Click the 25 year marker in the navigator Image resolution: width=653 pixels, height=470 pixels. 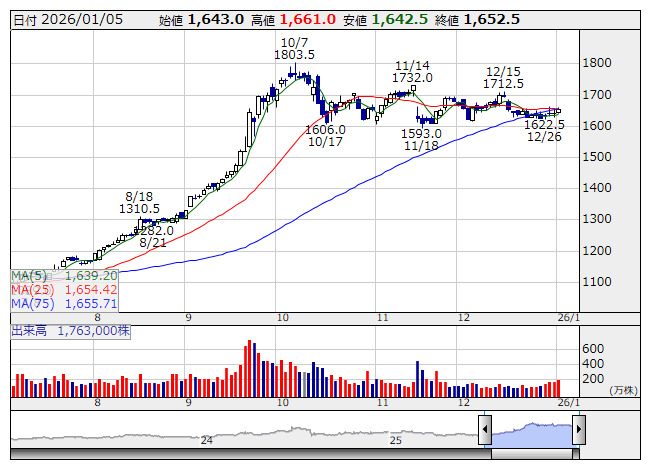[x=396, y=440]
